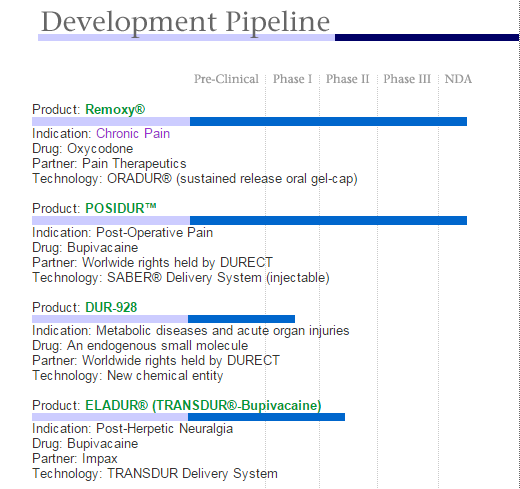The height and width of the screenshot is (489, 520).
Task: Select the Pre-Clinical column header
Action: click(226, 79)
